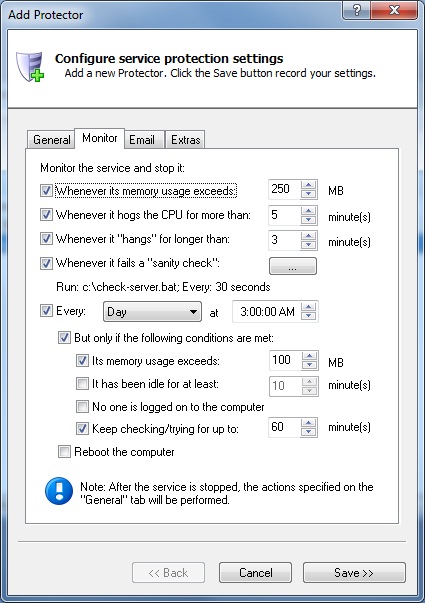
Task: Click the 'Run: c:\check-server.bat' text
Action: (x=116, y=287)
